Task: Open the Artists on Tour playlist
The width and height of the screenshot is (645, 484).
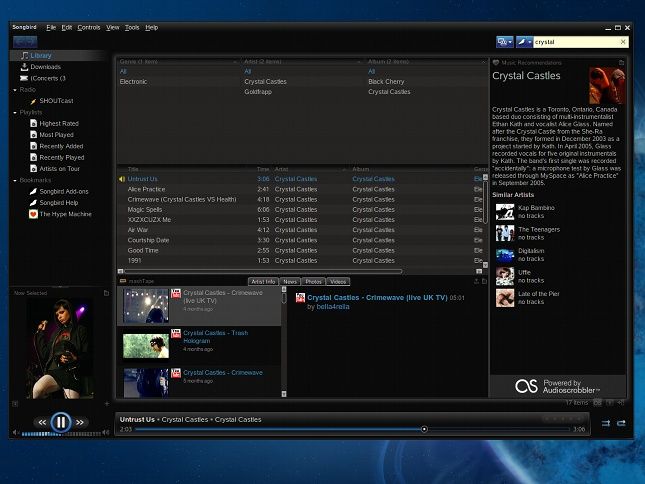Action: click(59, 169)
